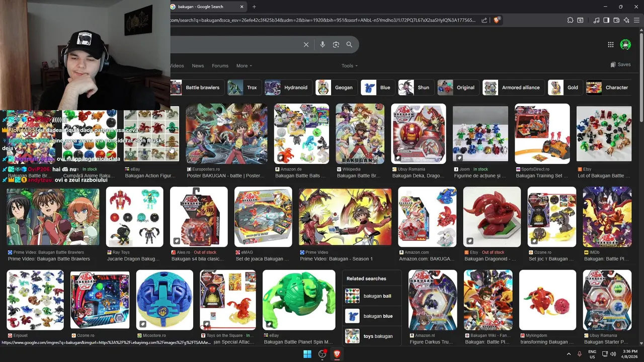
Task: Select the Battle brawlers filter chip
Action: pos(197,87)
